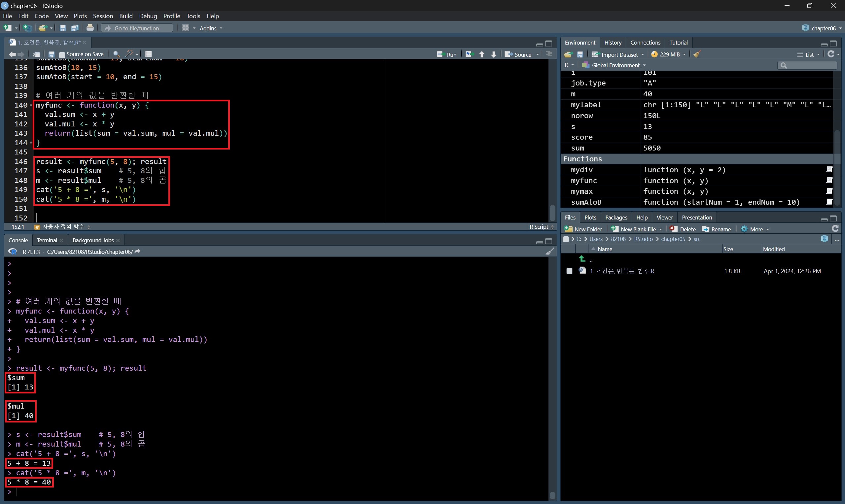The height and width of the screenshot is (504, 845).
Task: Open the More dropdown in Files pane
Action: pos(756,229)
